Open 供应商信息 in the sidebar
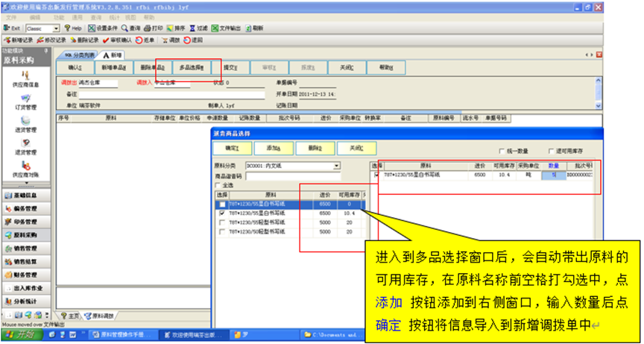The height and width of the screenshot is (344, 644). (x=25, y=79)
